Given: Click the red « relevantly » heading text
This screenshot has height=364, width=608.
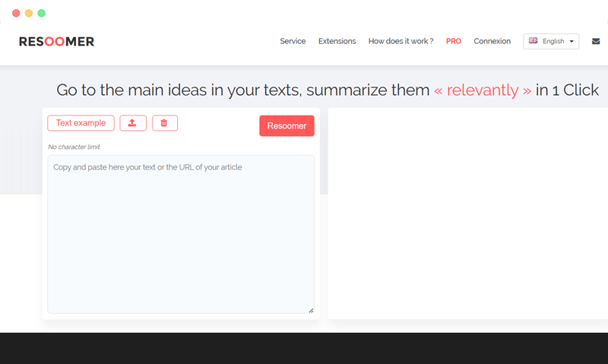Looking at the screenshot, I should (x=483, y=90).
